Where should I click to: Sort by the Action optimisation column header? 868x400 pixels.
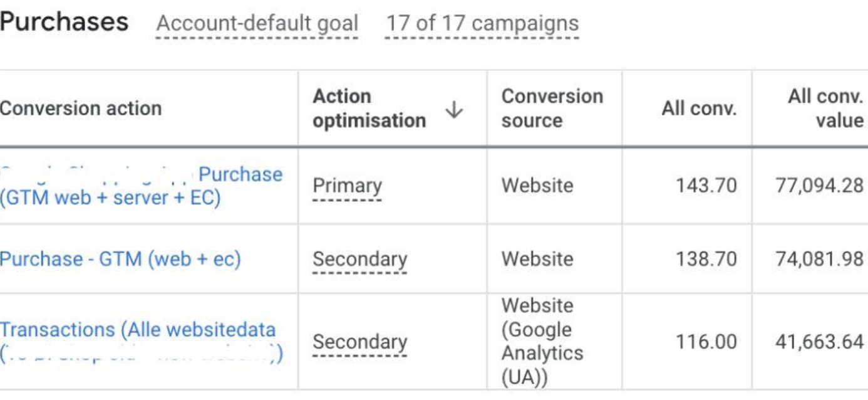369,108
